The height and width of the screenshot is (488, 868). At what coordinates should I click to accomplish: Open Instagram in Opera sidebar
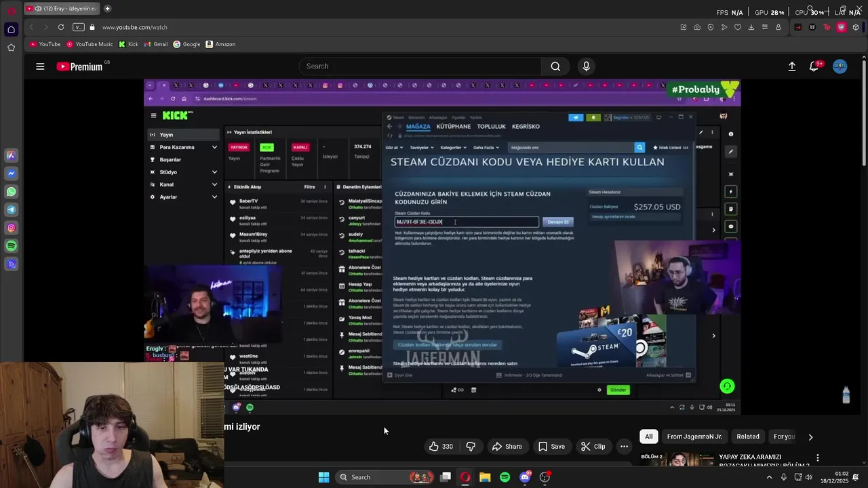pyautogui.click(x=11, y=228)
